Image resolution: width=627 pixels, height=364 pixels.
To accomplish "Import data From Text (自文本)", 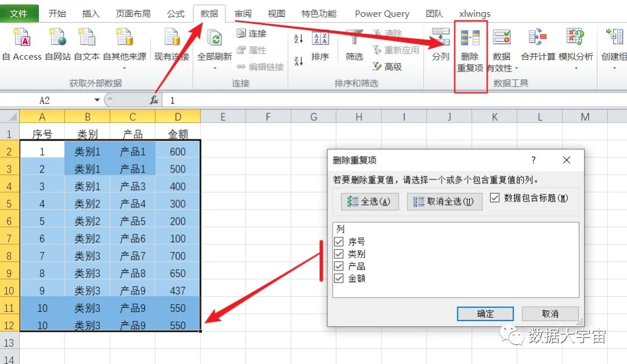I will pyautogui.click(x=87, y=37).
